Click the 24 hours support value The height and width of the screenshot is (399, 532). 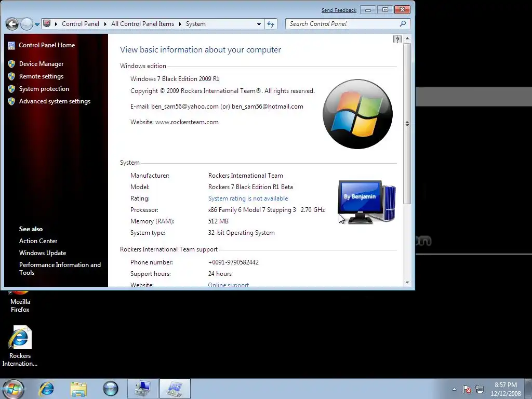tap(220, 274)
